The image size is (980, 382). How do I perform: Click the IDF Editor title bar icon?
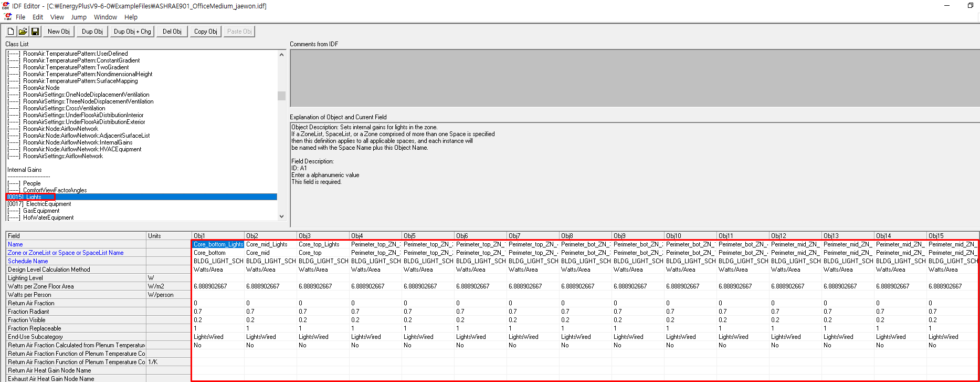6,6
